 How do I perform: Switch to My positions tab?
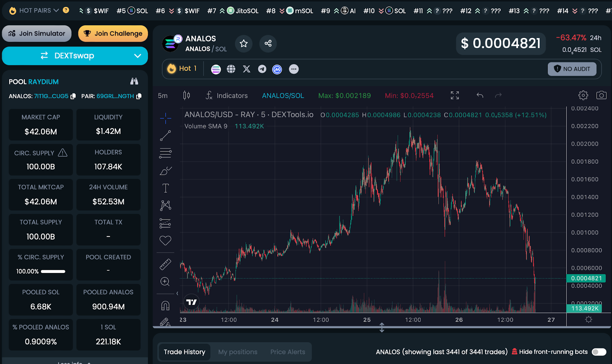(x=238, y=352)
